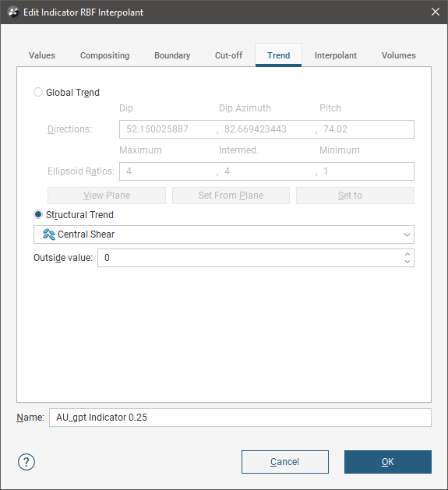Click the Central Shear structural trend icon

(x=49, y=234)
